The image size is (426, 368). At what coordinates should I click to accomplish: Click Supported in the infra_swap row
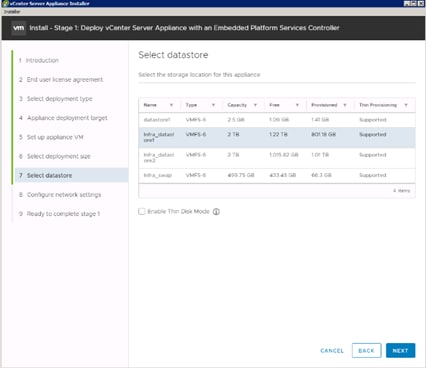point(373,175)
